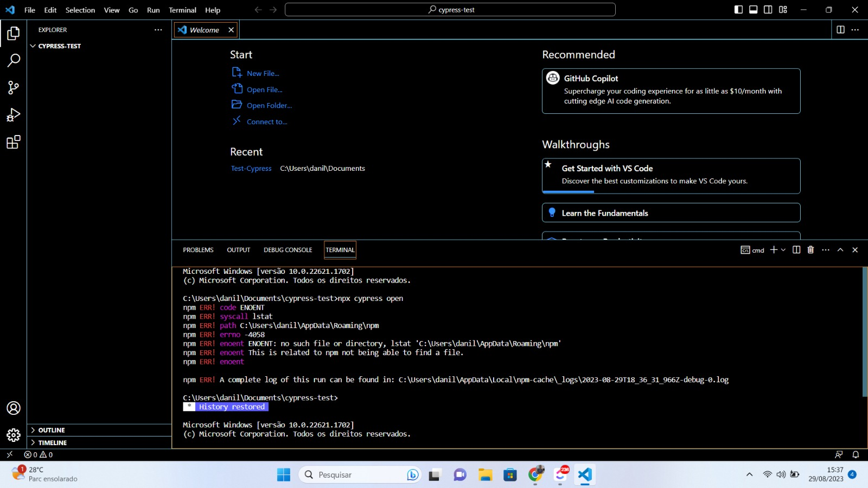The width and height of the screenshot is (868, 488).
Task: Switch to the OUTPUT tab
Action: 239,250
